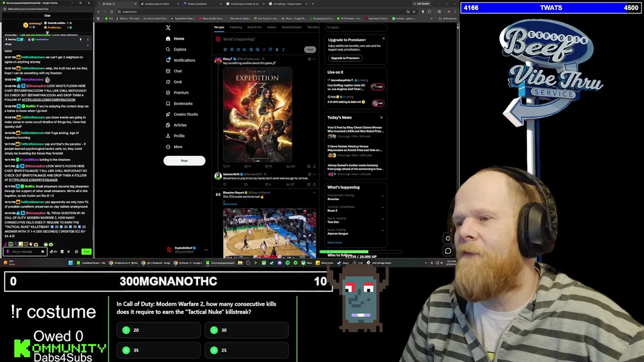Open the Room 3 trending topic
The width and height of the screenshot is (644, 362).
click(x=333, y=211)
